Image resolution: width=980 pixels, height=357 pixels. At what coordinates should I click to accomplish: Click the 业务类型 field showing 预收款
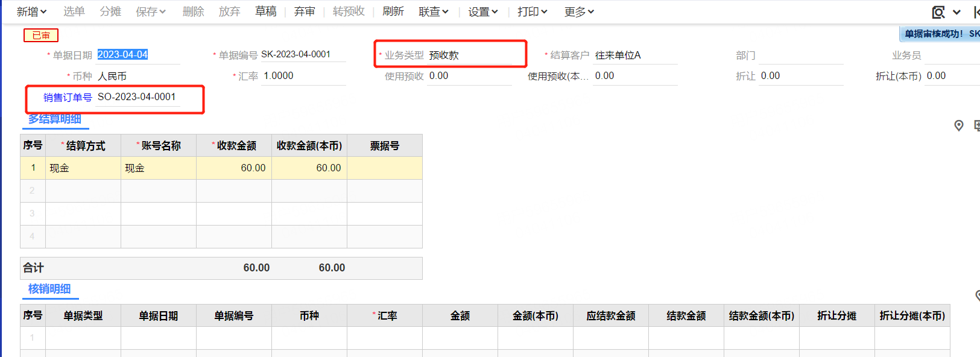point(469,55)
